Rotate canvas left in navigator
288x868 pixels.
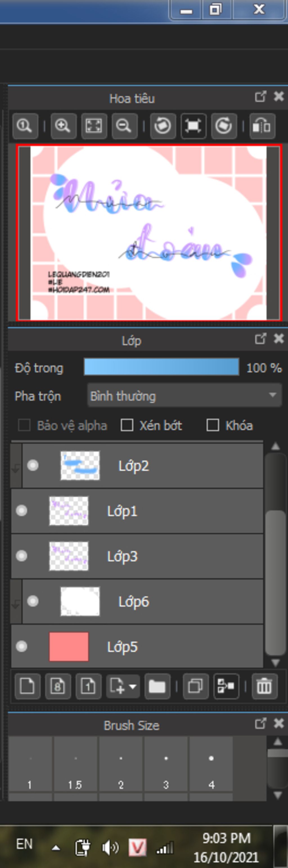[x=163, y=126]
